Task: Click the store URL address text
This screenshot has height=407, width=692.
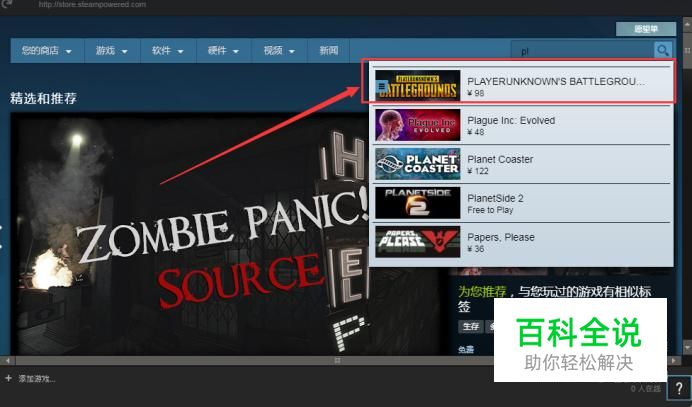Action: [x=92, y=4]
